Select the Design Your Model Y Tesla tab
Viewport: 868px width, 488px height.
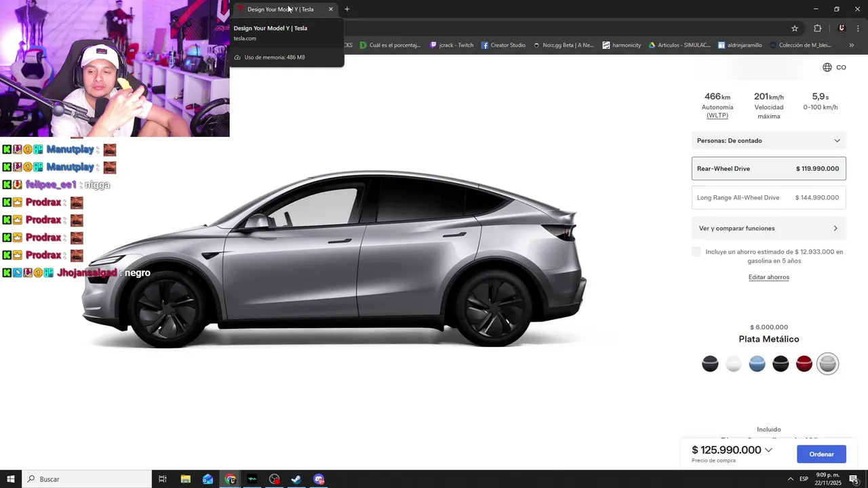click(285, 9)
